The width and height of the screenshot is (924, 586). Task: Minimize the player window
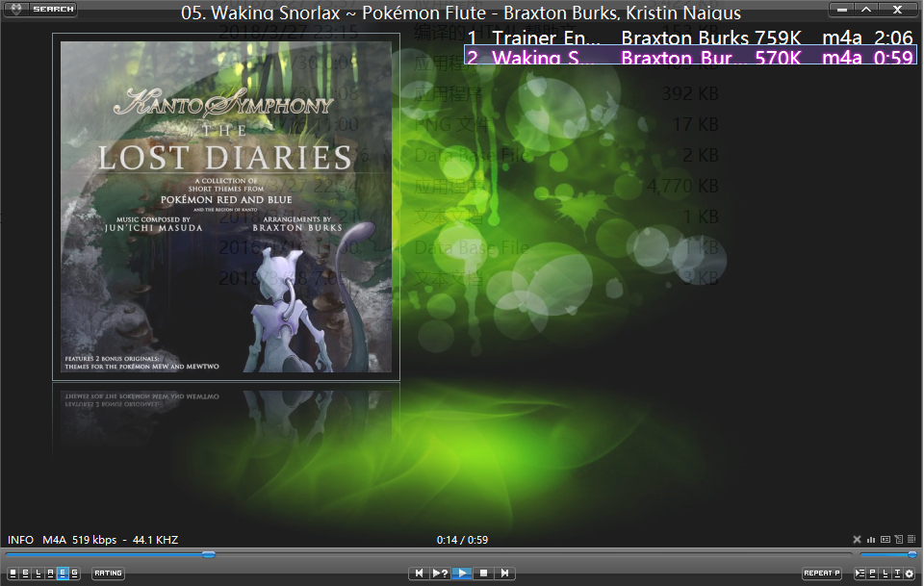tap(842, 10)
